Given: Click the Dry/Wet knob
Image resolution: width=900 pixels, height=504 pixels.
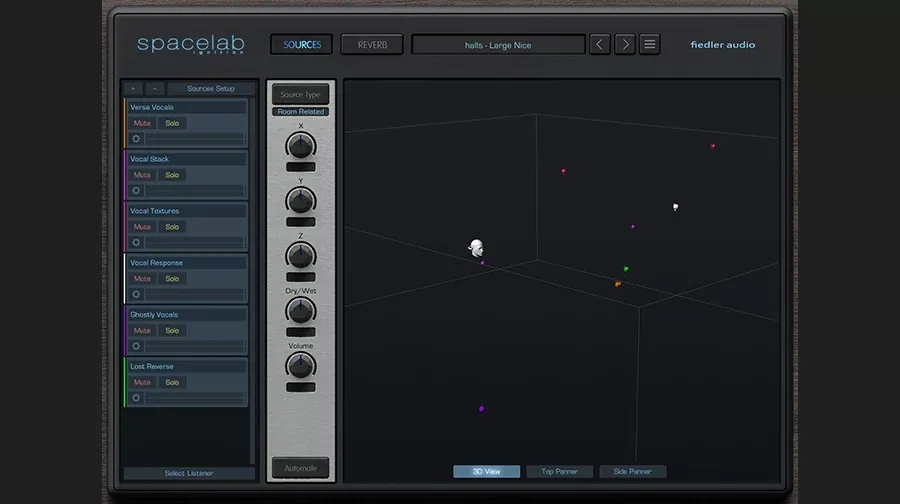Looking at the screenshot, I should coord(301,311).
